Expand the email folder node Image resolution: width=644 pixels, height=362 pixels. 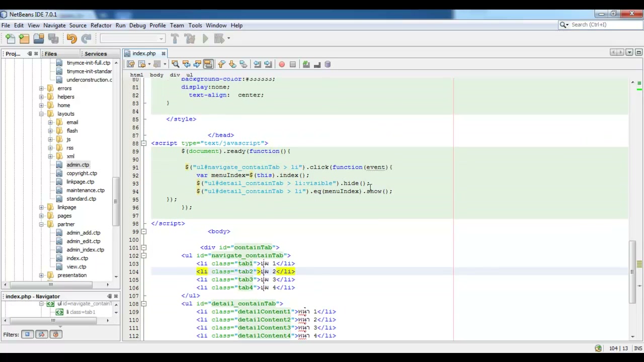tap(50, 122)
